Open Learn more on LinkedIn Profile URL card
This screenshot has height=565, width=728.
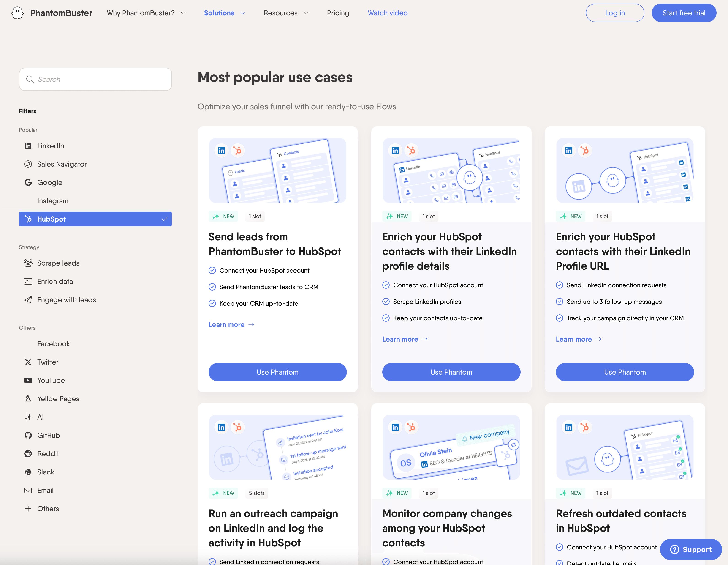(x=579, y=339)
